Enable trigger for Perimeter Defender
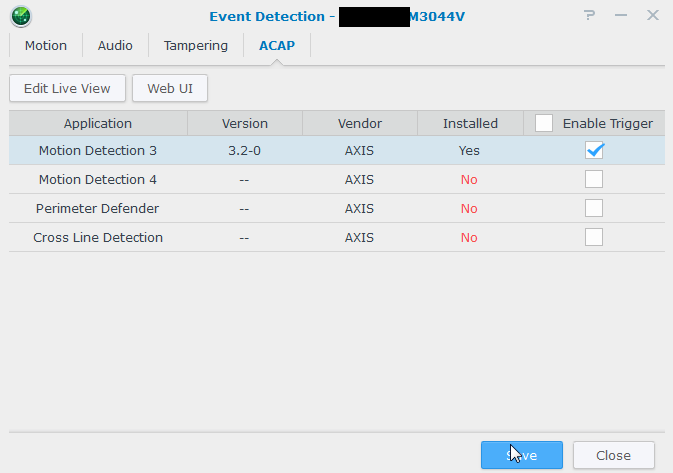 [594, 208]
